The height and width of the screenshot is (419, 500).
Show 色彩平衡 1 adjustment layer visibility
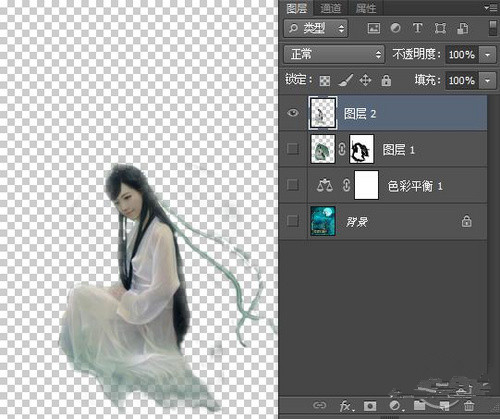pos(293,184)
